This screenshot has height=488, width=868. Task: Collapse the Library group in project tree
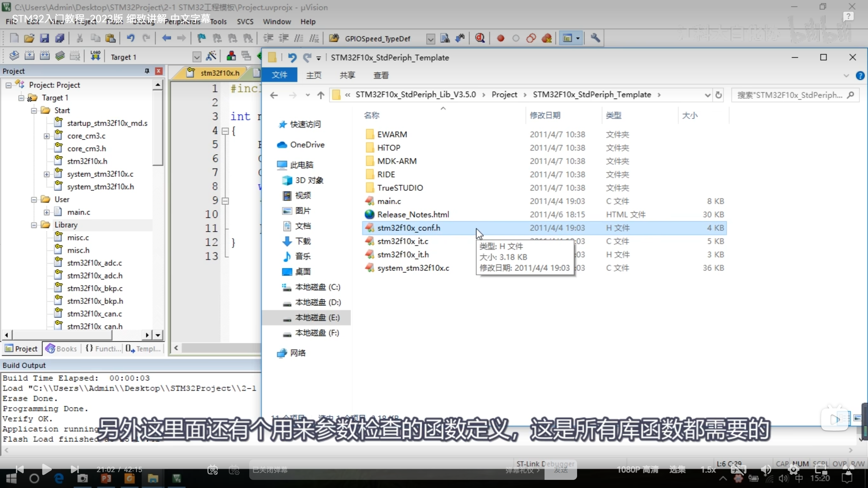coord(34,225)
